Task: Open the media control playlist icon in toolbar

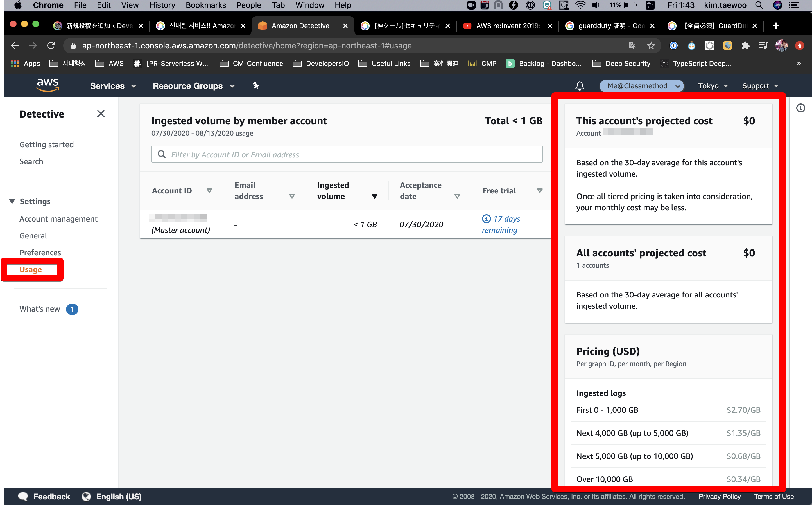Action: [763, 46]
